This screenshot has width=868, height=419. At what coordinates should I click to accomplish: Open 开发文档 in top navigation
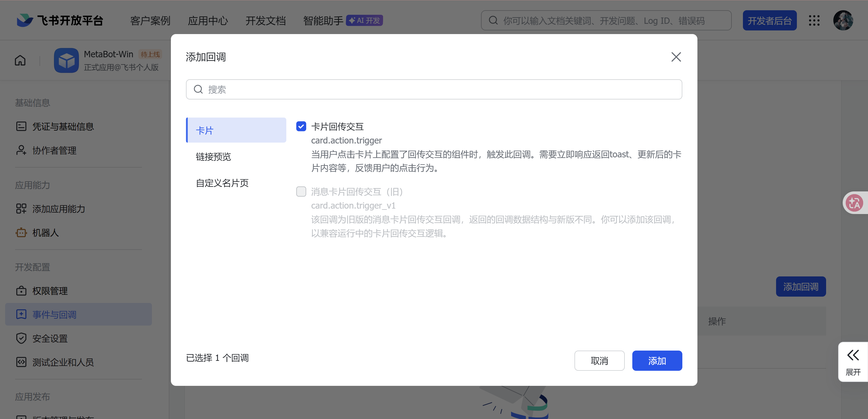coord(265,21)
